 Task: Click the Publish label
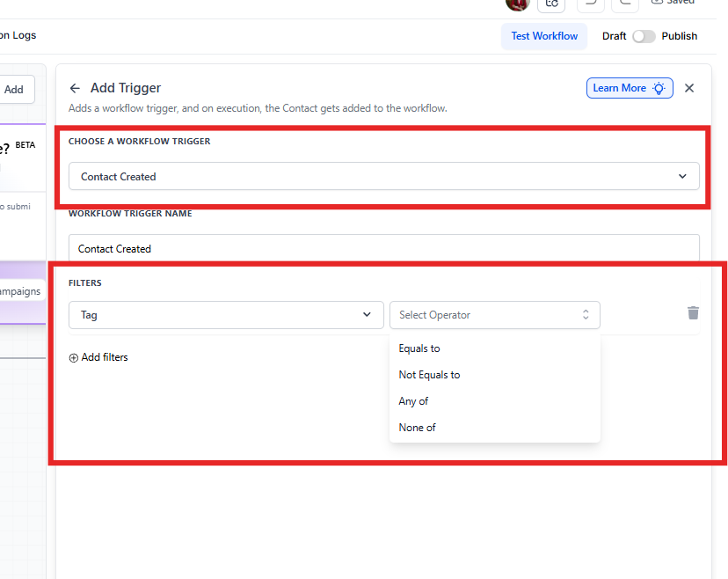coord(680,36)
